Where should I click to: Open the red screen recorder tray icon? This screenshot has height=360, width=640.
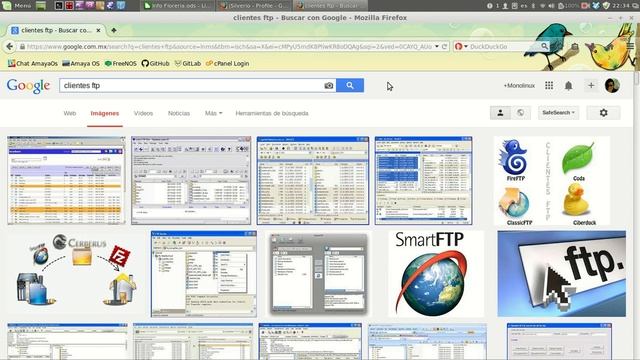tap(586, 5)
